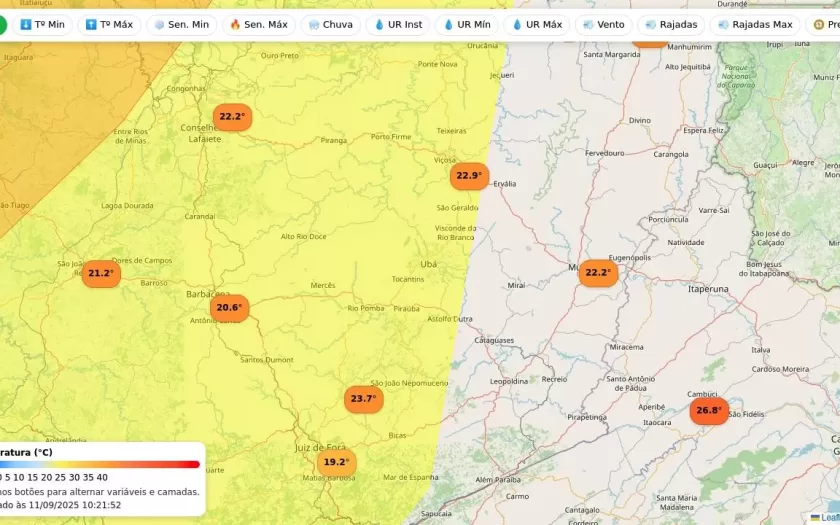
Task: Click the 22.9° marker near Viçosa
Action: (x=468, y=176)
